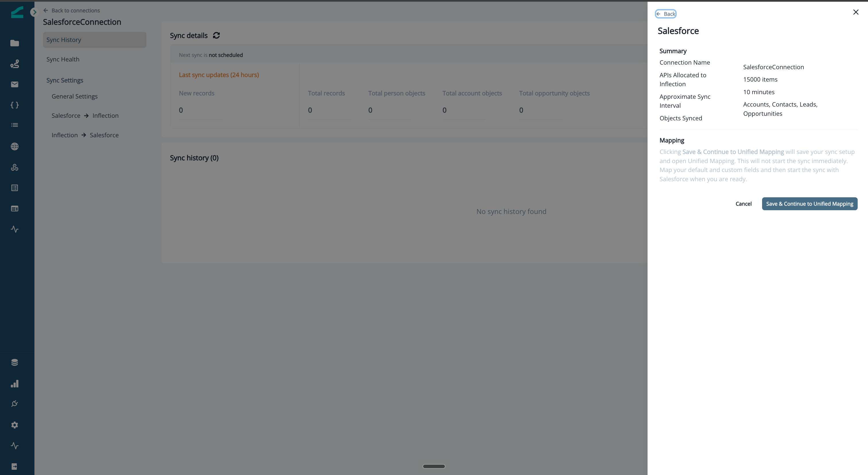Click the '15000 items' value
The width and height of the screenshot is (868, 475).
tap(760, 80)
